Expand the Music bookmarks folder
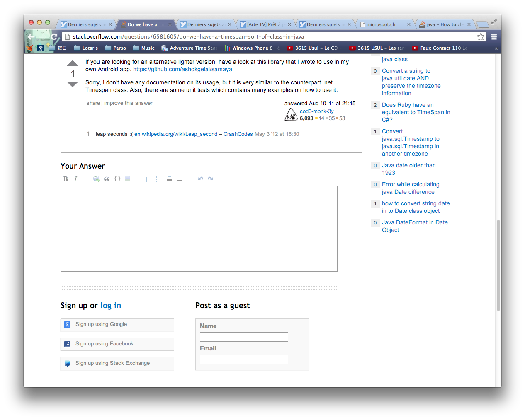Screen dimensions: 525x420 tap(143, 48)
